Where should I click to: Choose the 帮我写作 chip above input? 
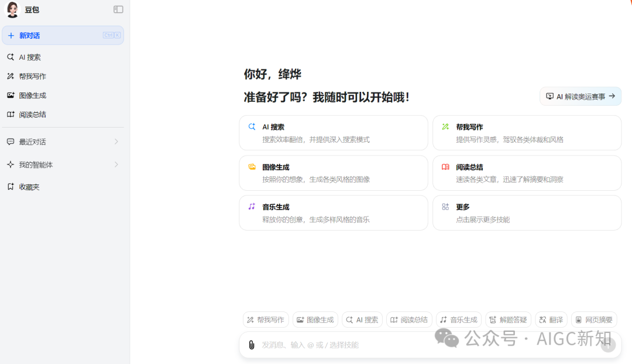click(x=266, y=320)
